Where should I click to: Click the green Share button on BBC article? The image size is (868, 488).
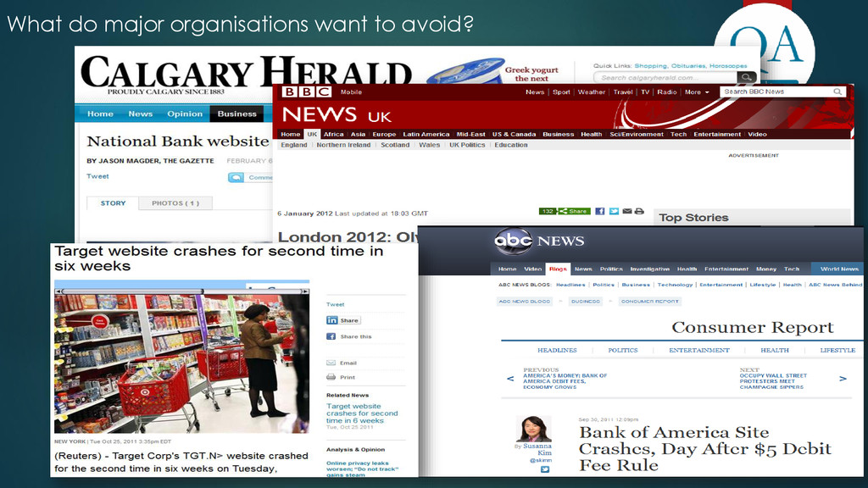(x=574, y=211)
